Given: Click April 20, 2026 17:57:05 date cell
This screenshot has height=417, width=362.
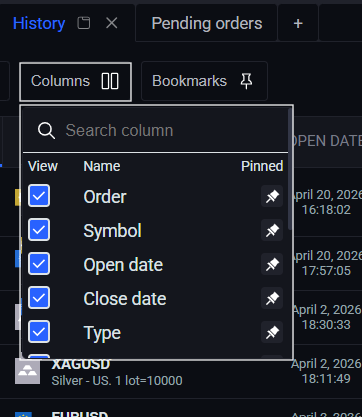Looking at the screenshot, I should coord(327,263).
